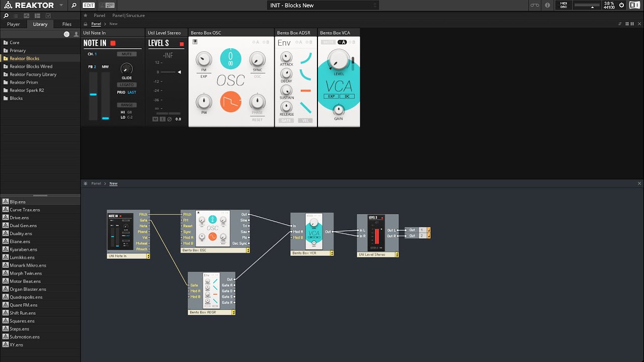The width and height of the screenshot is (644, 362).
Task: Click the recorder tape icon
Action: (x=535, y=6)
